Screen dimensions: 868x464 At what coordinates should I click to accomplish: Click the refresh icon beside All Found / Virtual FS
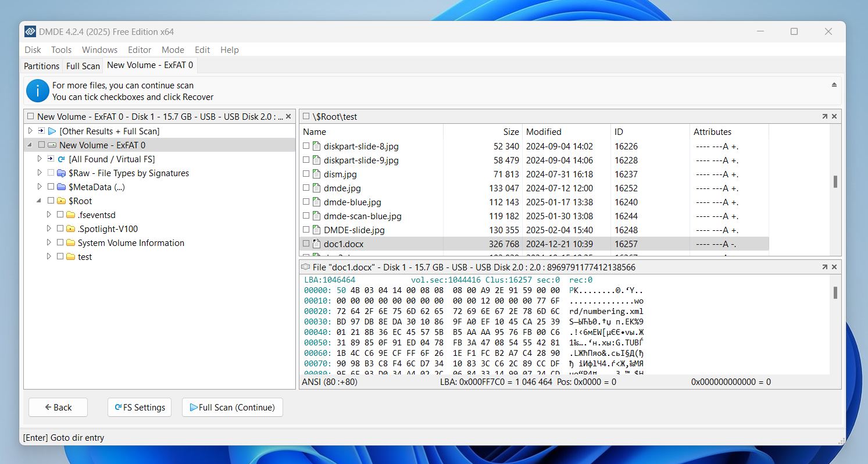tap(61, 159)
